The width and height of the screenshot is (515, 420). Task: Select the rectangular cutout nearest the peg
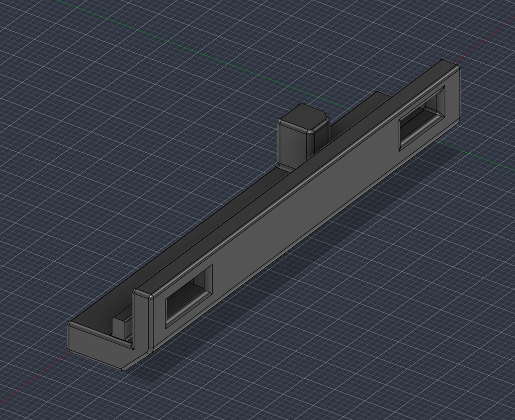[422, 118]
